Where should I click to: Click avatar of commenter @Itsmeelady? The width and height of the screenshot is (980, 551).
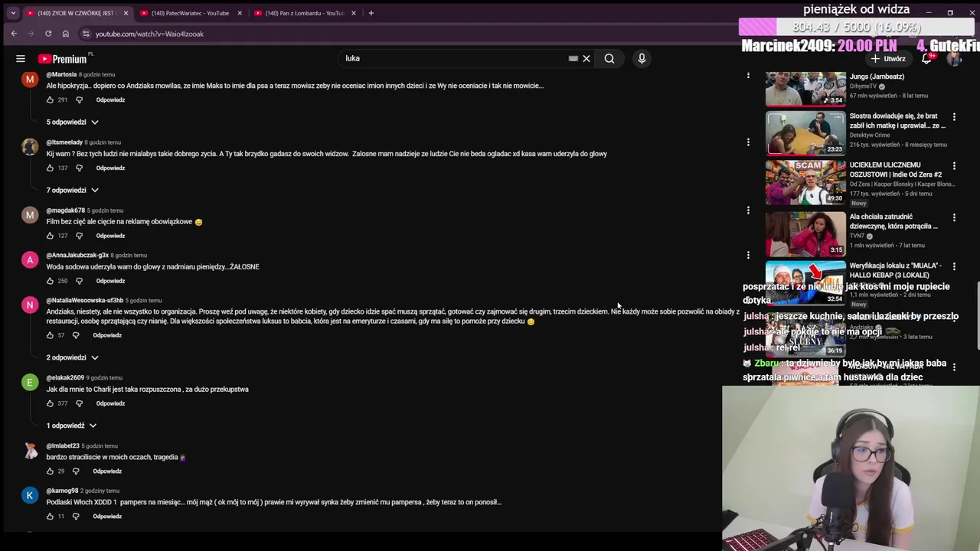point(30,147)
